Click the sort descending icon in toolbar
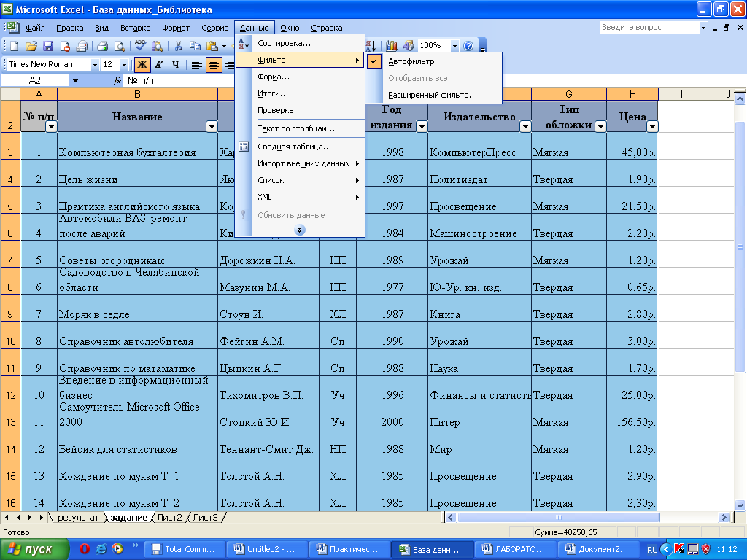Screen dimensions: 747x560 pyautogui.click(x=371, y=46)
